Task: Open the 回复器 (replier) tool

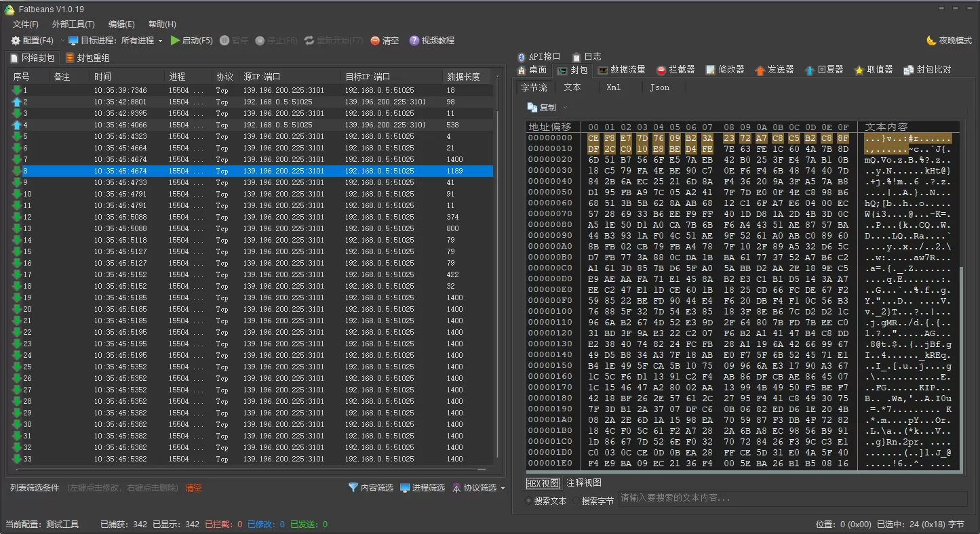Action: click(x=824, y=68)
